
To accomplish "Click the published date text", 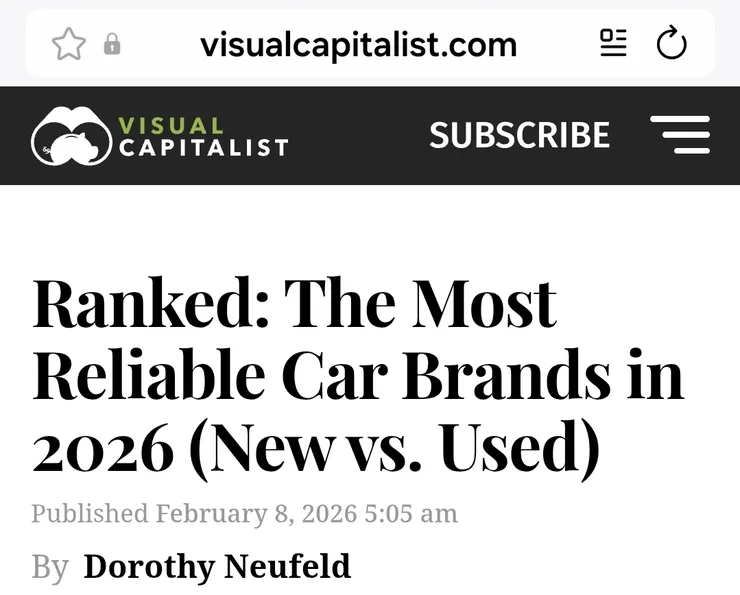I will 244,513.
